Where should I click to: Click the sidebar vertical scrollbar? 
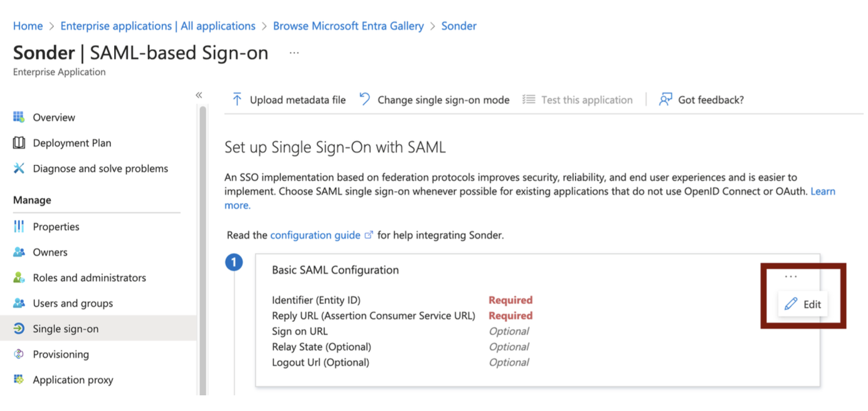click(203, 251)
